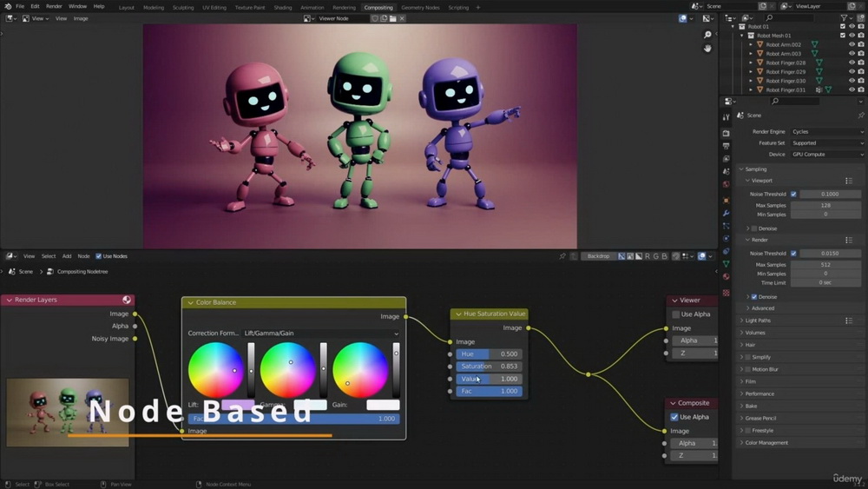The width and height of the screenshot is (868, 489).
Task: Expand the Light Paths panel
Action: tap(742, 320)
